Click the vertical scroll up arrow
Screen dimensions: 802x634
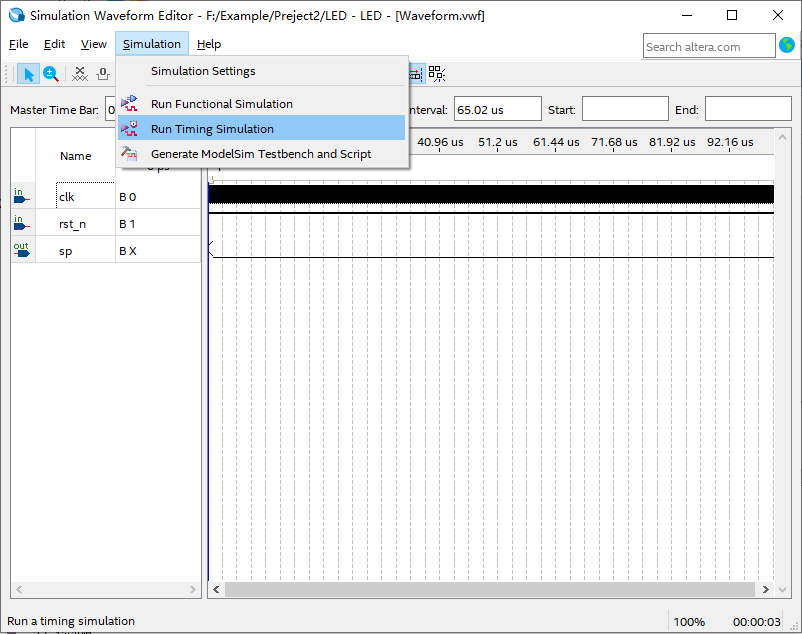pos(782,137)
